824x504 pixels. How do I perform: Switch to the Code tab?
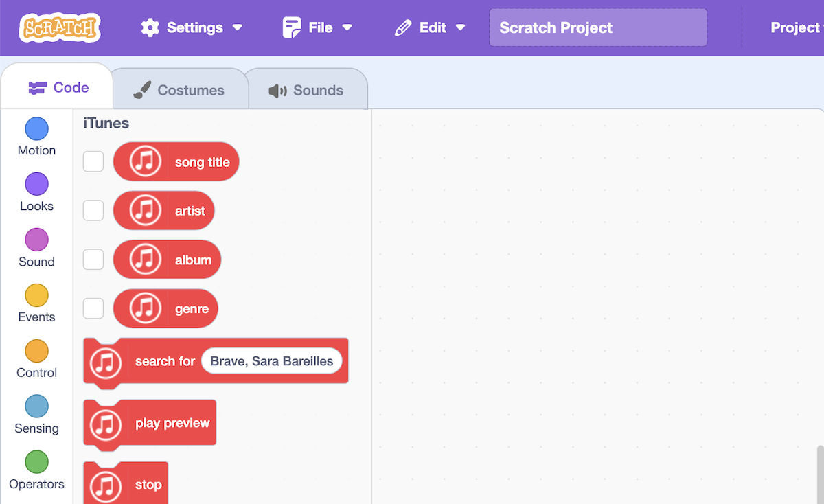pos(58,87)
